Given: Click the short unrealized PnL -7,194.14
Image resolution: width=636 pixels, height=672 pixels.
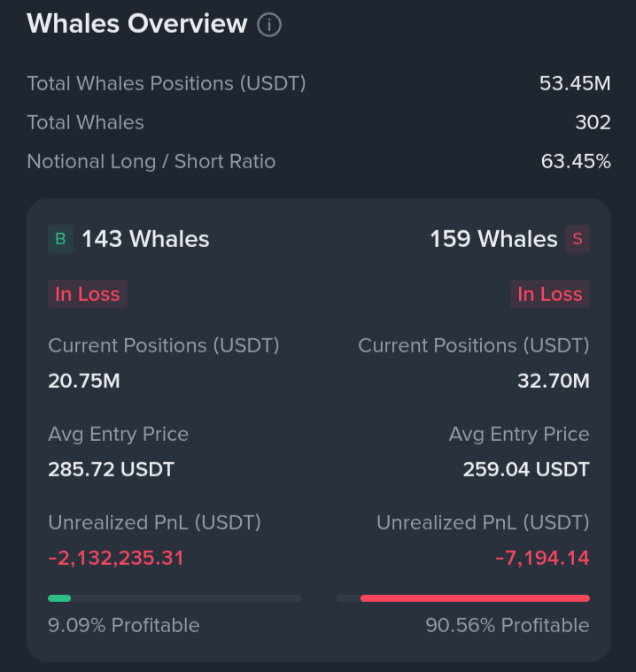Looking at the screenshot, I should [x=542, y=558].
